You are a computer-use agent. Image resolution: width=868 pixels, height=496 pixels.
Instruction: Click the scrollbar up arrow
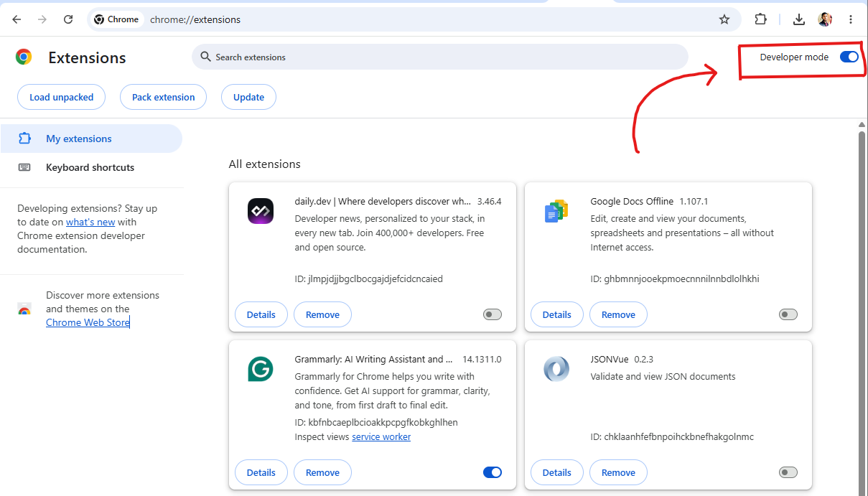click(862, 125)
